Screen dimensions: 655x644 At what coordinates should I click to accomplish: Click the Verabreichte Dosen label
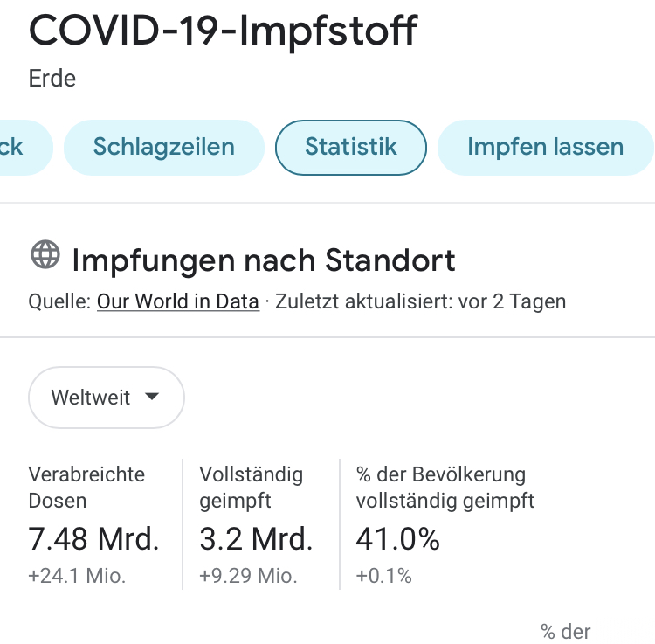86,488
